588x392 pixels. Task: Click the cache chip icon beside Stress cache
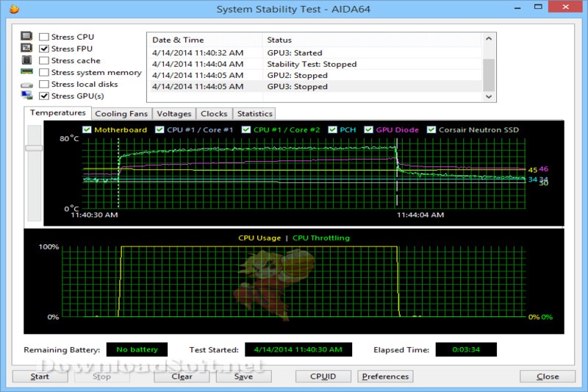point(26,60)
